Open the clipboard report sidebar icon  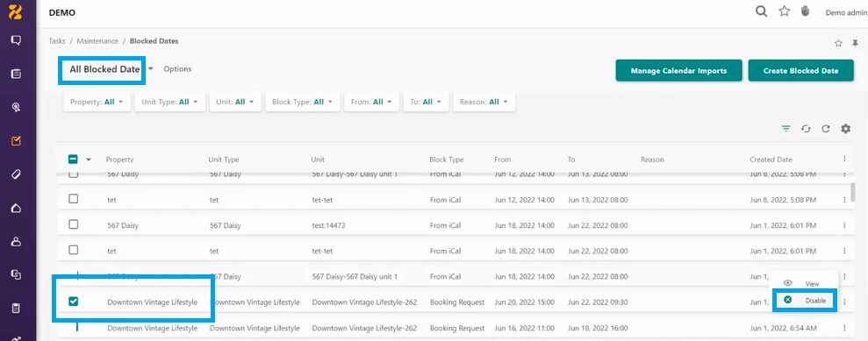16,308
